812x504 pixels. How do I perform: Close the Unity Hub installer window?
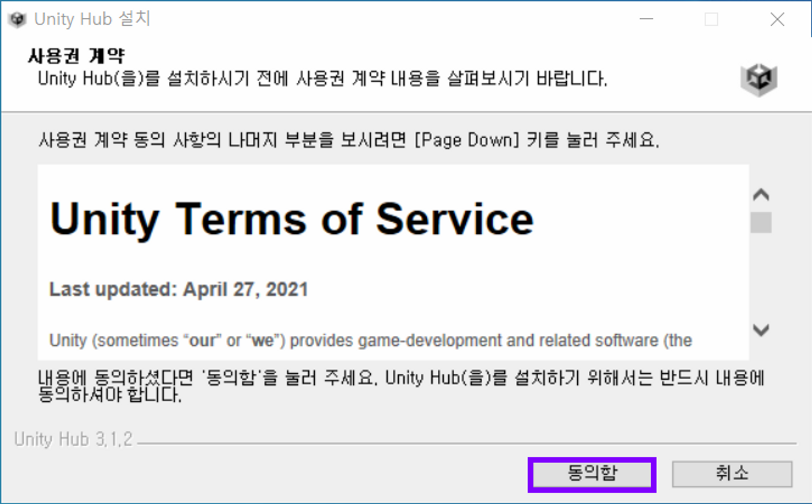click(x=777, y=19)
